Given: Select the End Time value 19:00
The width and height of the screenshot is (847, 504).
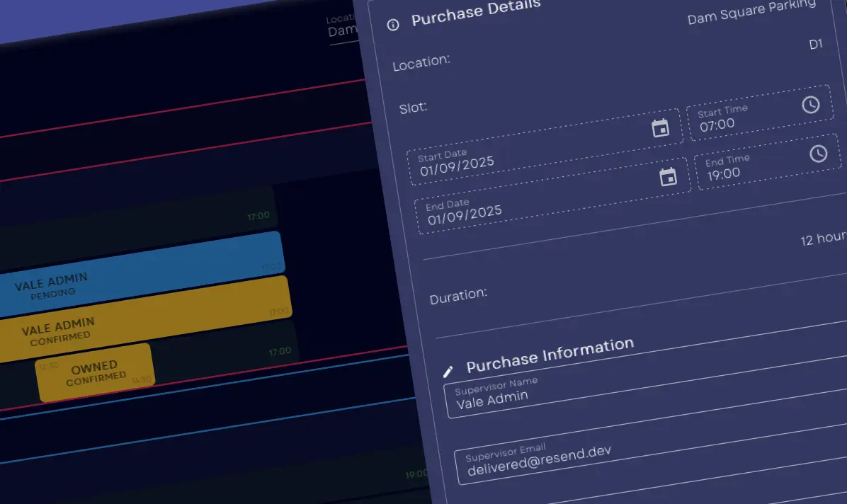Looking at the screenshot, I should 723,174.
